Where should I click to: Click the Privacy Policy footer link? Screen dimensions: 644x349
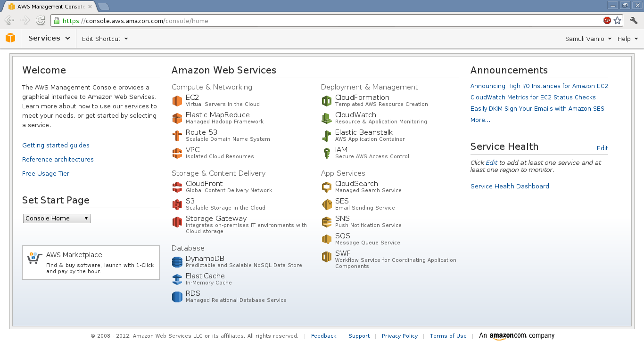pyautogui.click(x=400, y=336)
